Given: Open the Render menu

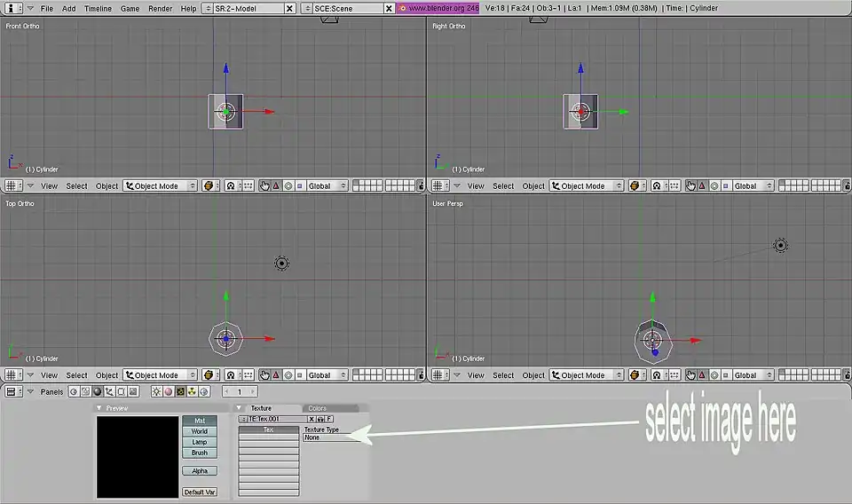Looking at the screenshot, I should (160, 8).
